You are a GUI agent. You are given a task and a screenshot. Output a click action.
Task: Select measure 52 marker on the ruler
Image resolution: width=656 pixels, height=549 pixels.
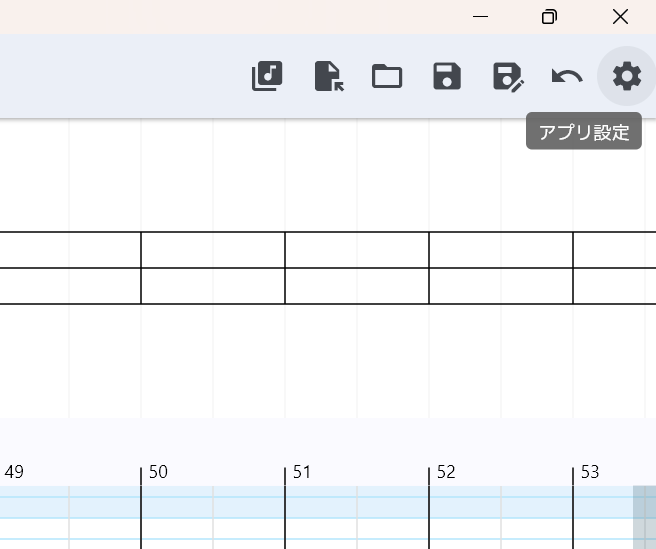click(446, 472)
